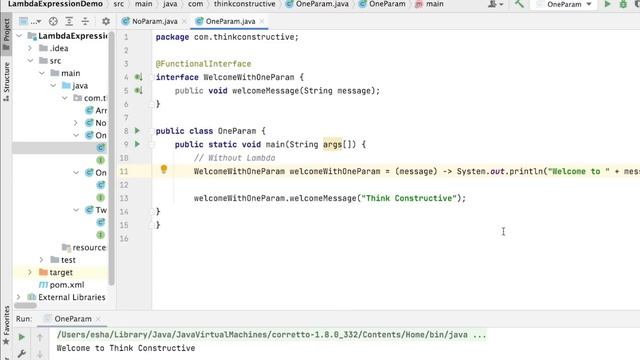This screenshot has height=360, width=640.
Task: Click the main method breadcrumb
Action: point(429,4)
